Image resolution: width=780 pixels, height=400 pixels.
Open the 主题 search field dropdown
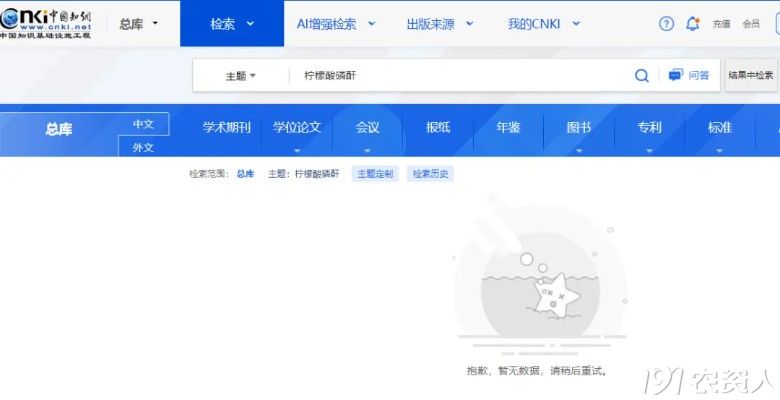(x=241, y=76)
